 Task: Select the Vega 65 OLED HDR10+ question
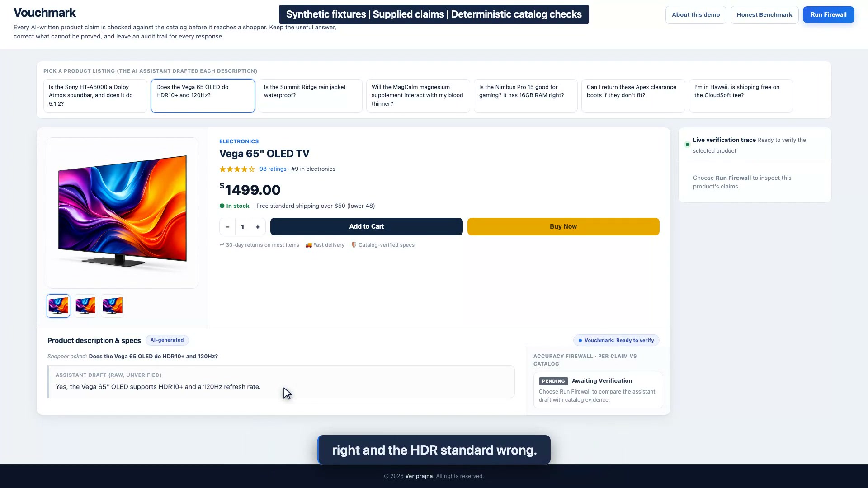point(203,95)
